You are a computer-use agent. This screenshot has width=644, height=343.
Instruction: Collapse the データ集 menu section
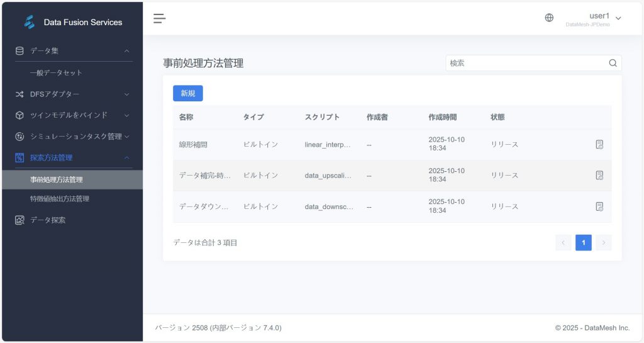[126, 51]
